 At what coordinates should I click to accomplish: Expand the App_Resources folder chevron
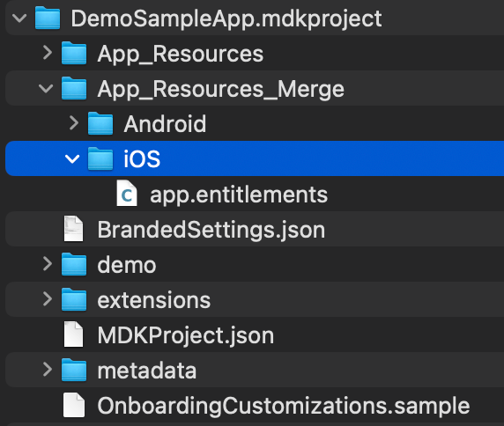click(x=48, y=53)
